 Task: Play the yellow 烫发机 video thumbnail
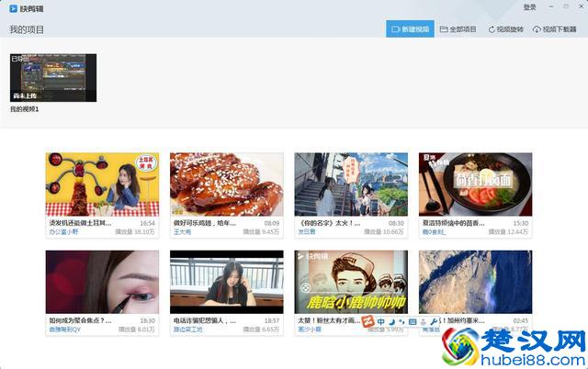[102, 184]
